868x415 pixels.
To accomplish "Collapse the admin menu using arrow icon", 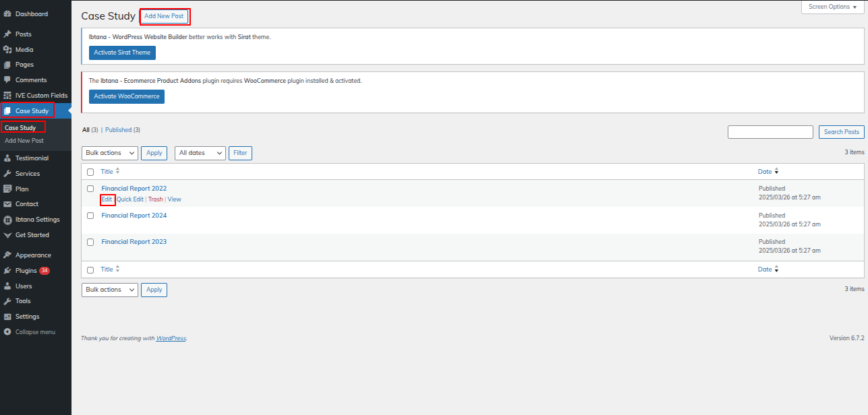I will pyautogui.click(x=7, y=332).
